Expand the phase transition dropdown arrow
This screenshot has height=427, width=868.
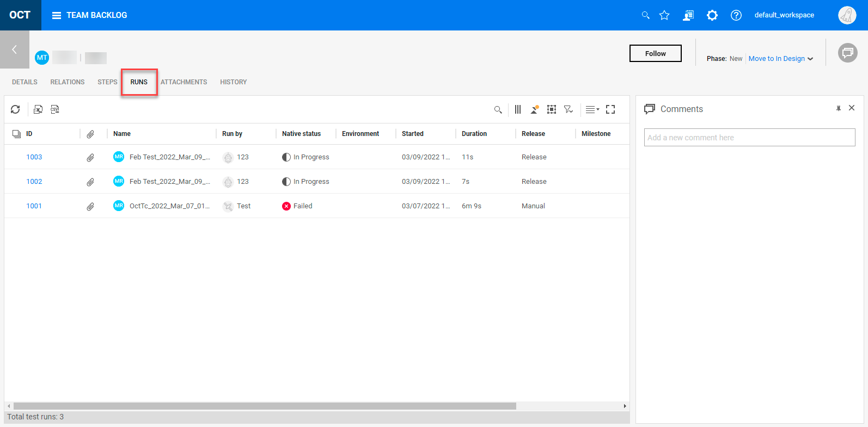[x=810, y=59]
